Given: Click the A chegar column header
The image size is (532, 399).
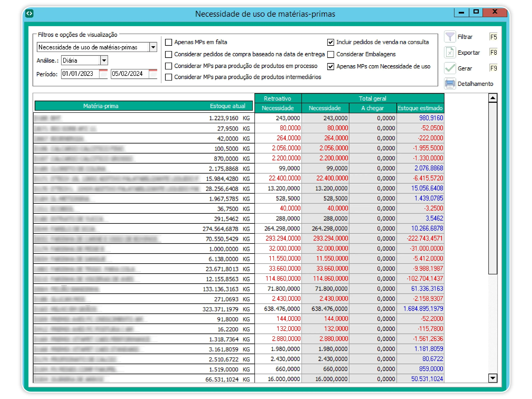Looking at the screenshot, I should coord(373,108).
